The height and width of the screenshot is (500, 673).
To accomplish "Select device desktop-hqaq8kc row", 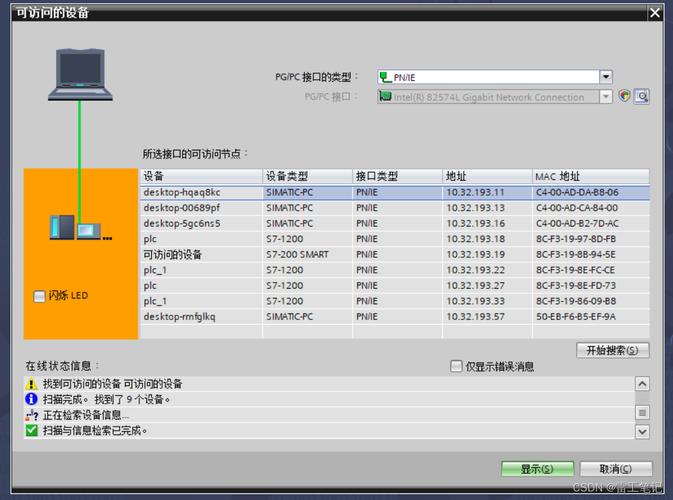I will pyautogui.click(x=395, y=192).
